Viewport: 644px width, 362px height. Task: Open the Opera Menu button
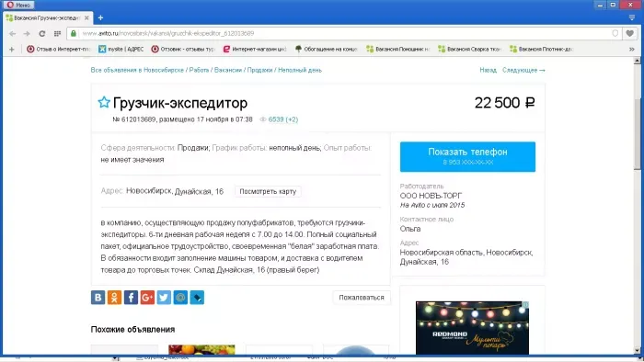coord(19,5)
